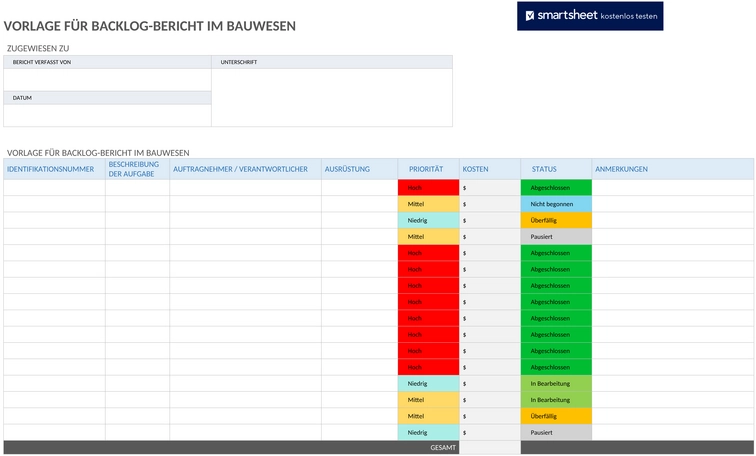Click the Smartsheet 'kostenlos testen' banner
756x456 pixels.
tap(590, 16)
